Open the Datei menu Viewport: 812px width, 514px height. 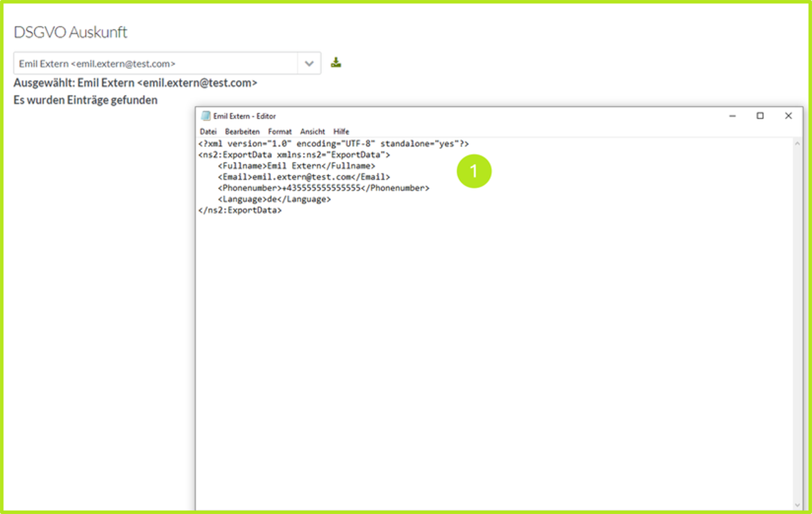(x=208, y=132)
